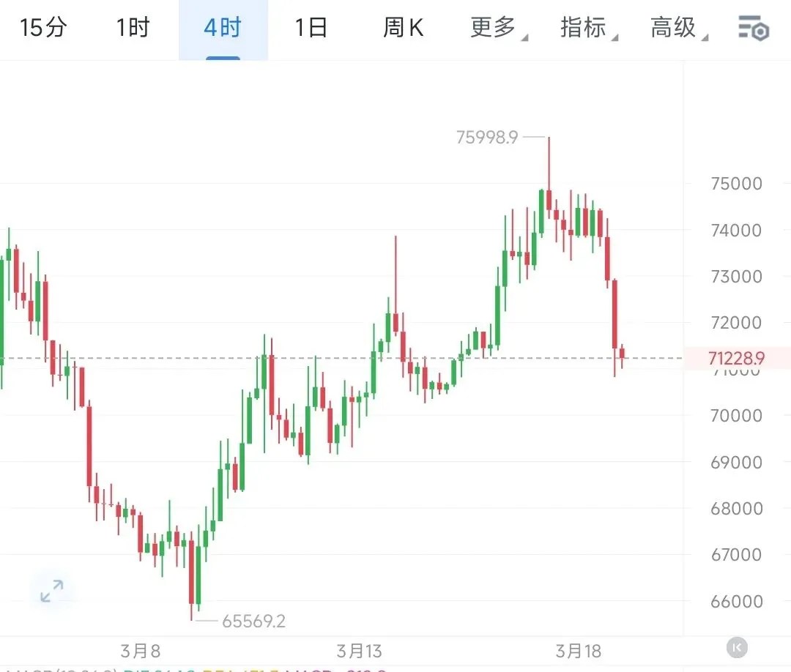Screen dimensions: 791x672
Task: Click the 65569.2 low price label
Action: 253,621
